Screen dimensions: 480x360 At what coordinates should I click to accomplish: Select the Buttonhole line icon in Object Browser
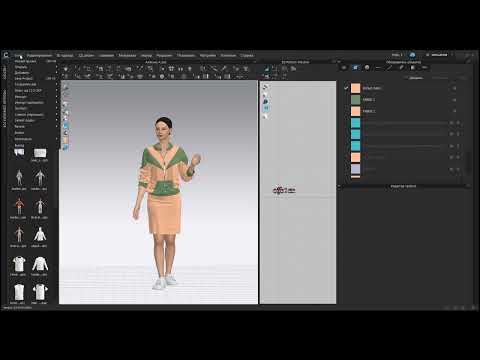tap(378, 68)
